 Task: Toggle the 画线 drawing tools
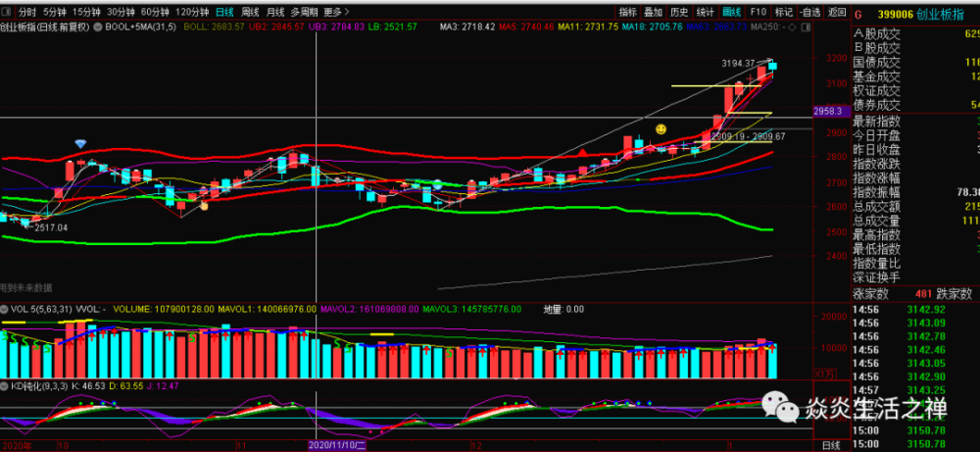[x=731, y=13]
